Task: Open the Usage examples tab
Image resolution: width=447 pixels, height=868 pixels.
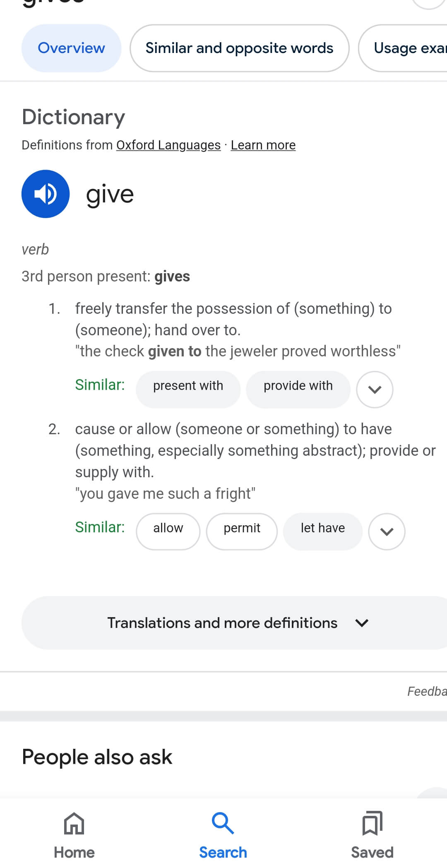Action: 408,48
